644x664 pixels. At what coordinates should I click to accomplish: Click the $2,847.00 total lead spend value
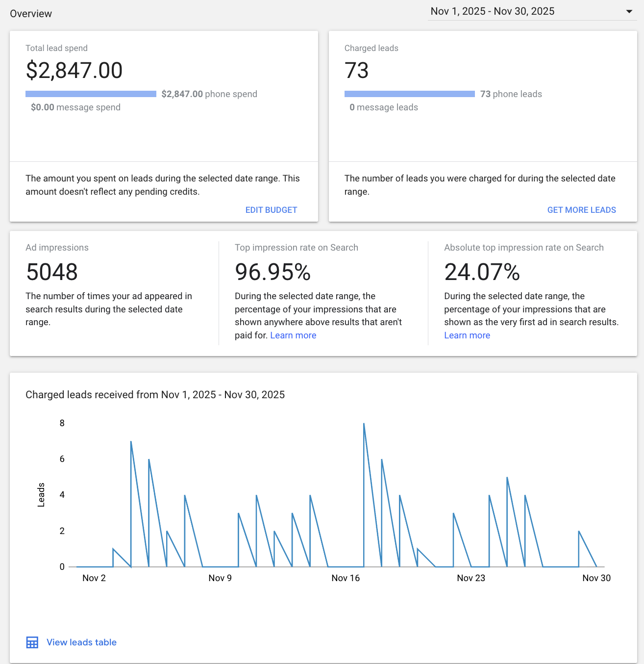point(74,71)
